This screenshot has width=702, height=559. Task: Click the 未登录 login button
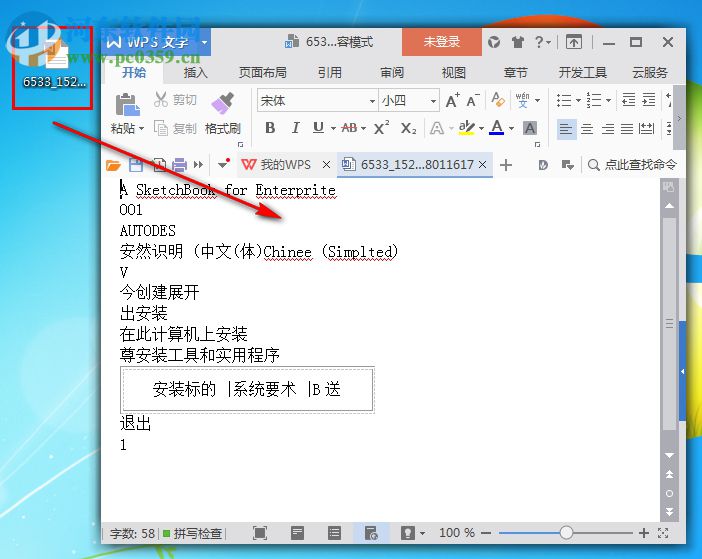[x=441, y=42]
